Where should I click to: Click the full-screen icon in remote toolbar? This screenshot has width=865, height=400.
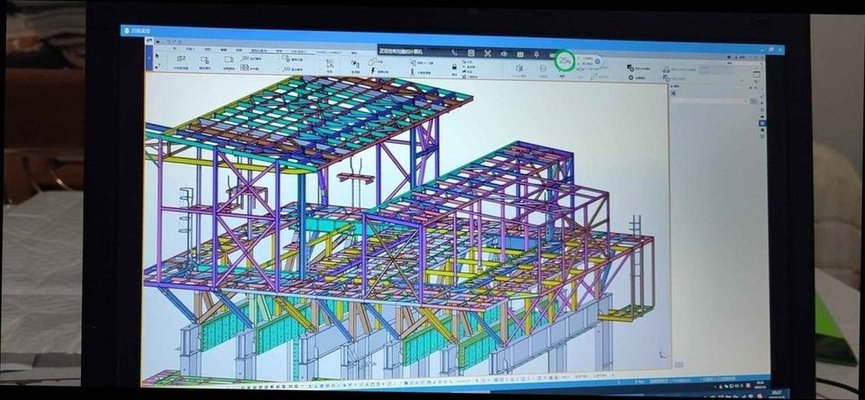tap(487, 53)
